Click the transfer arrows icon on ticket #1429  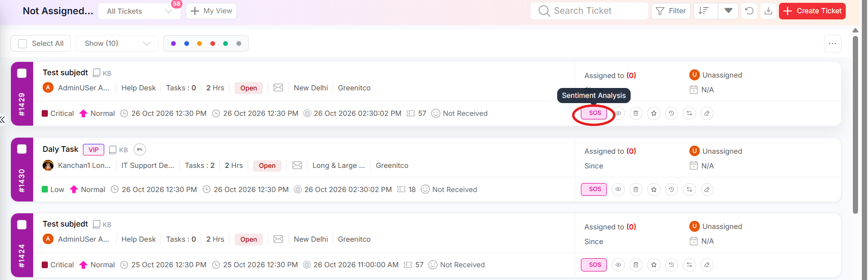click(x=689, y=114)
